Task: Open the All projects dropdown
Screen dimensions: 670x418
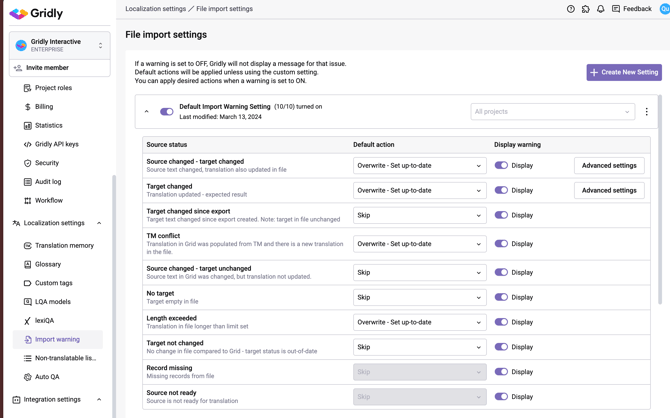Action: point(552,112)
